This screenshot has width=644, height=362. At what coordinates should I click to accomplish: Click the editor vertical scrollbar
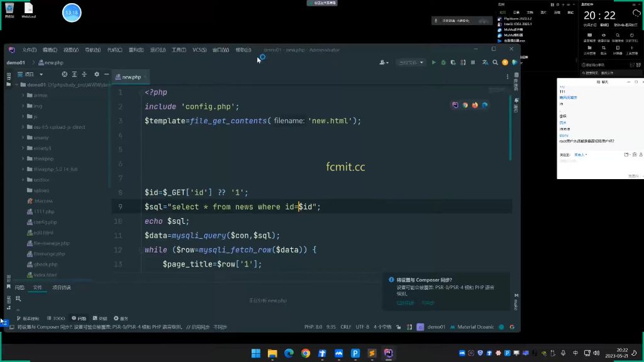pyautogui.click(x=511, y=128)
